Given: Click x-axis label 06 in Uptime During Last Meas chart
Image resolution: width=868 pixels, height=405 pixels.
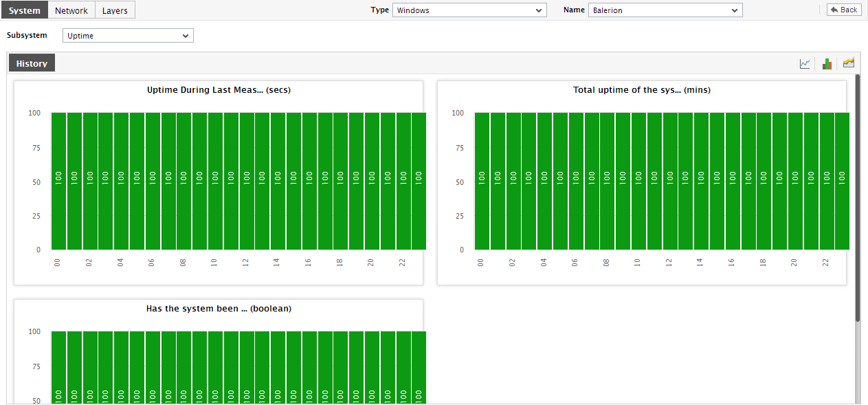Looking at the screenshot, I should (x=151, y=263).
